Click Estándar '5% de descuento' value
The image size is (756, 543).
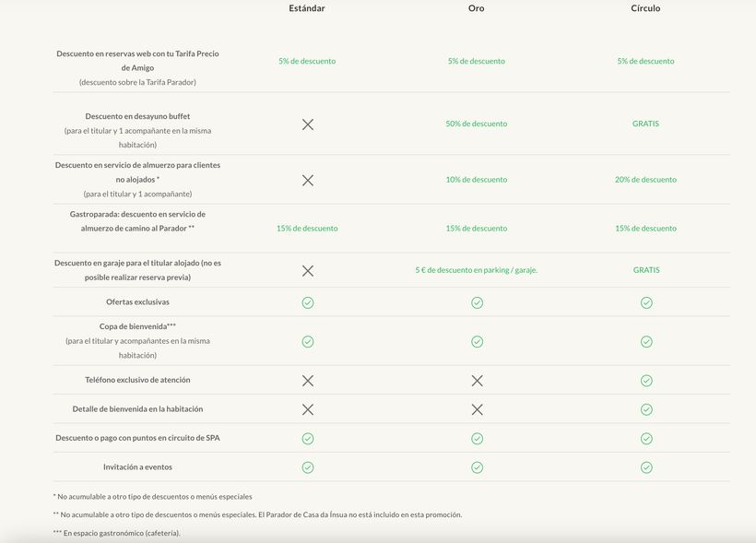(x=307, y=61)
